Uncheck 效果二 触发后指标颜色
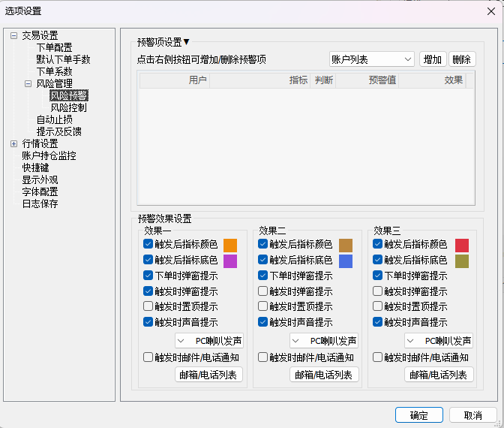504x428 pixels. (x=263, y=243)
